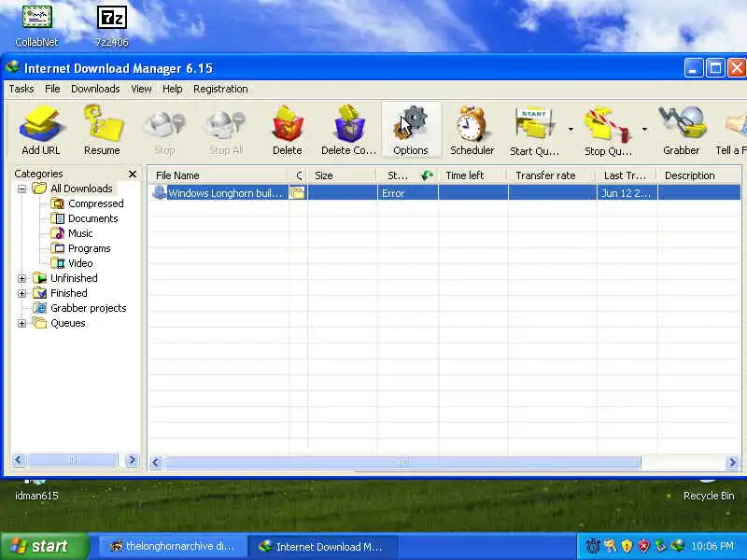The height and width of the screenshot is (560, 747).
Task: Open the Stop Queue dropdown arrow
Action: tap(644, 130)
